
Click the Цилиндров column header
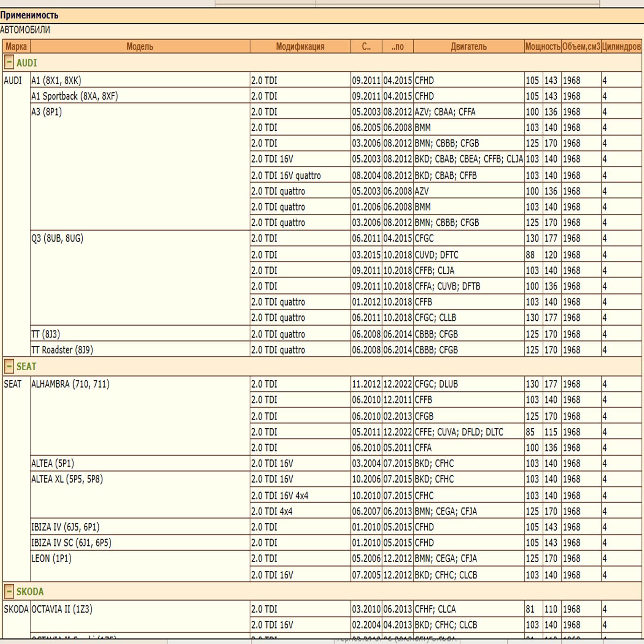point(621,46)
